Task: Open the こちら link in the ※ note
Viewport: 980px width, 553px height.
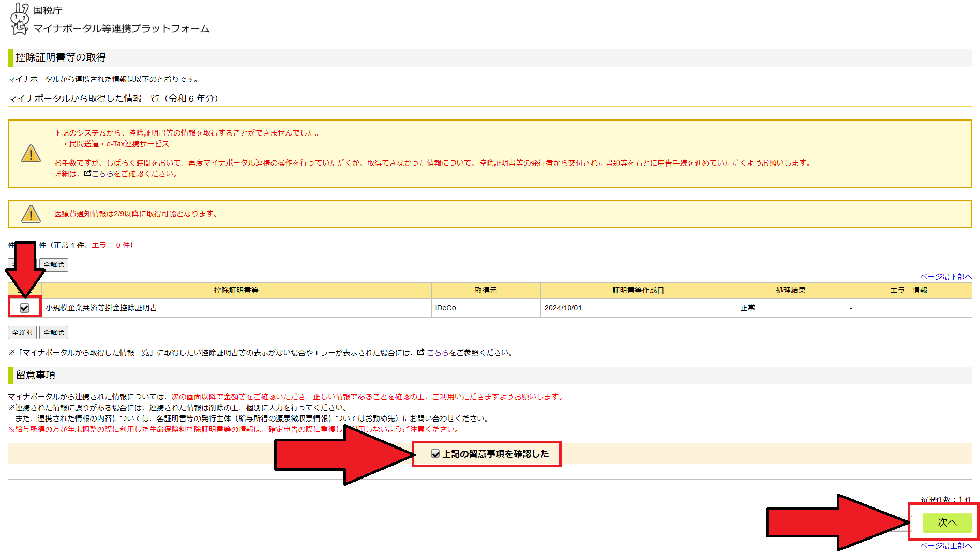Action: click(438, 353)
